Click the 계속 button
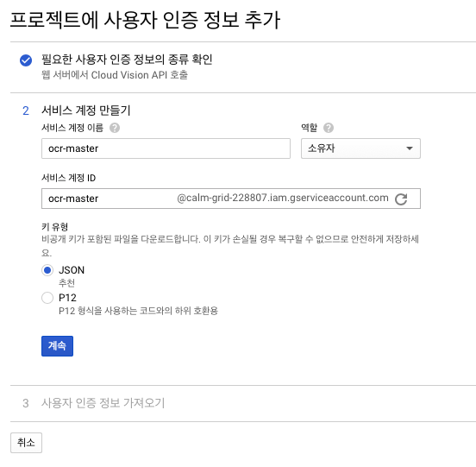Screen dimensions: 476x467 57,346
